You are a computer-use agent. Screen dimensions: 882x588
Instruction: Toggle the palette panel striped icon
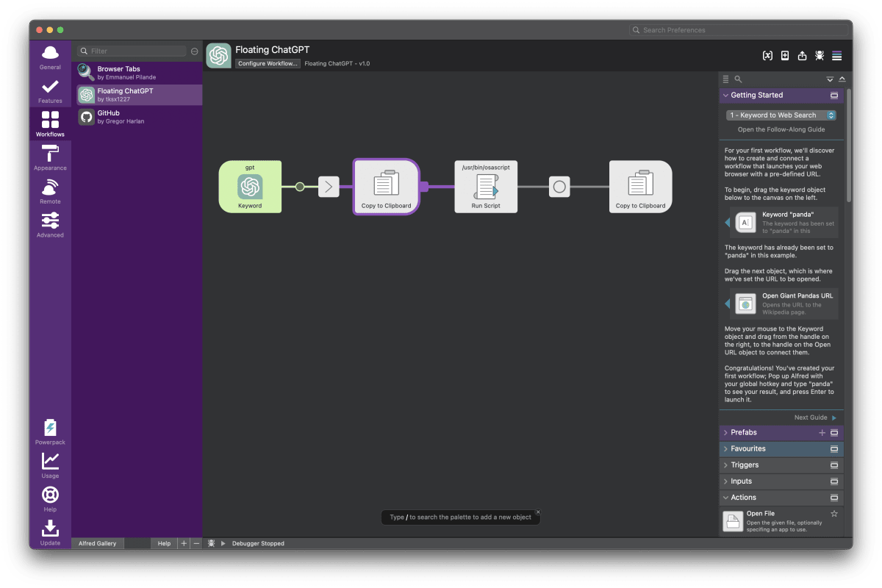[836, 56]
